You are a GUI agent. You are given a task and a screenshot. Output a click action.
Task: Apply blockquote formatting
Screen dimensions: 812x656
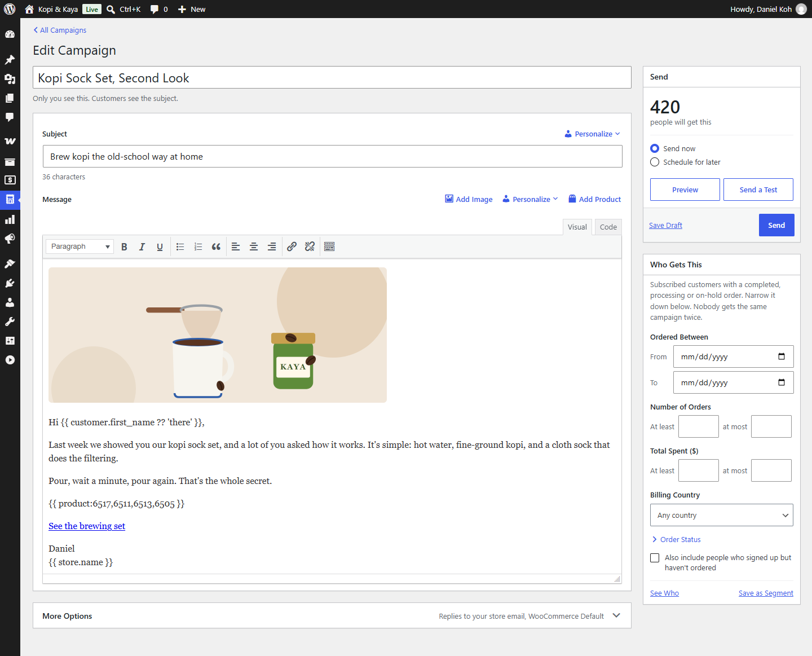pyautogui.click(x=216, y=246)
